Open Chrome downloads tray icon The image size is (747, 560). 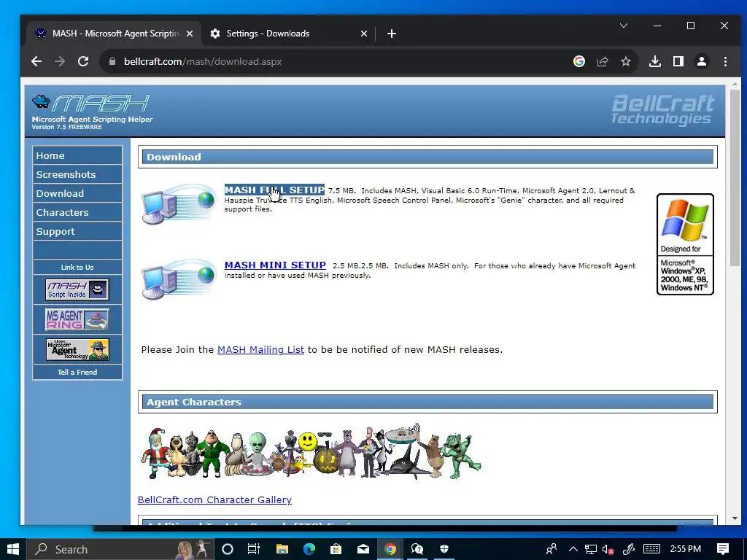point(655,61)
